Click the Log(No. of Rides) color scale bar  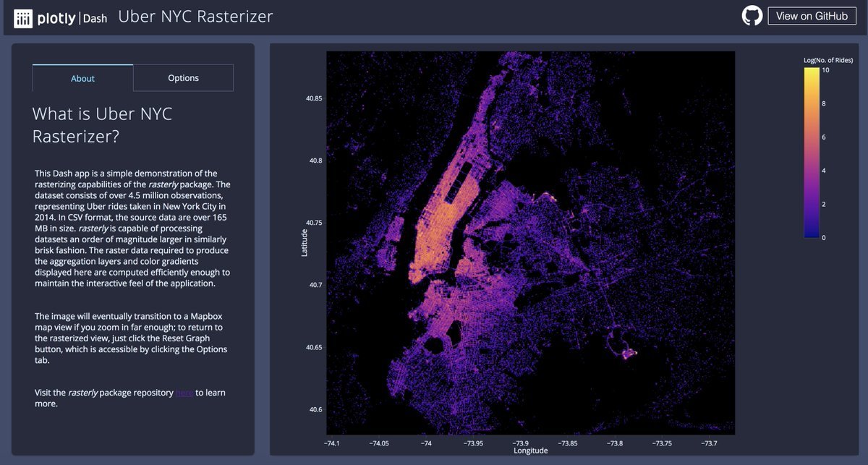(812, 154)
